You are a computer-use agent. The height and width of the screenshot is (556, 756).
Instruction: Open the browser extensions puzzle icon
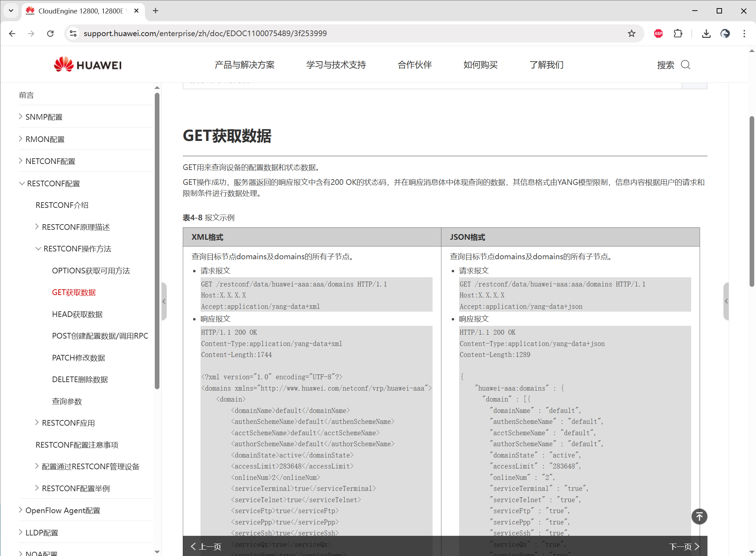point(678,33)
